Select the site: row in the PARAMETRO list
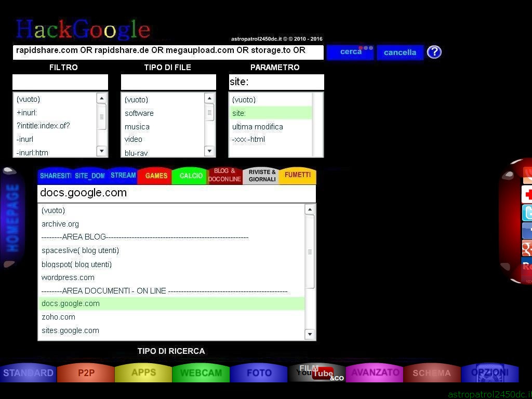 (x=271, y=113)
